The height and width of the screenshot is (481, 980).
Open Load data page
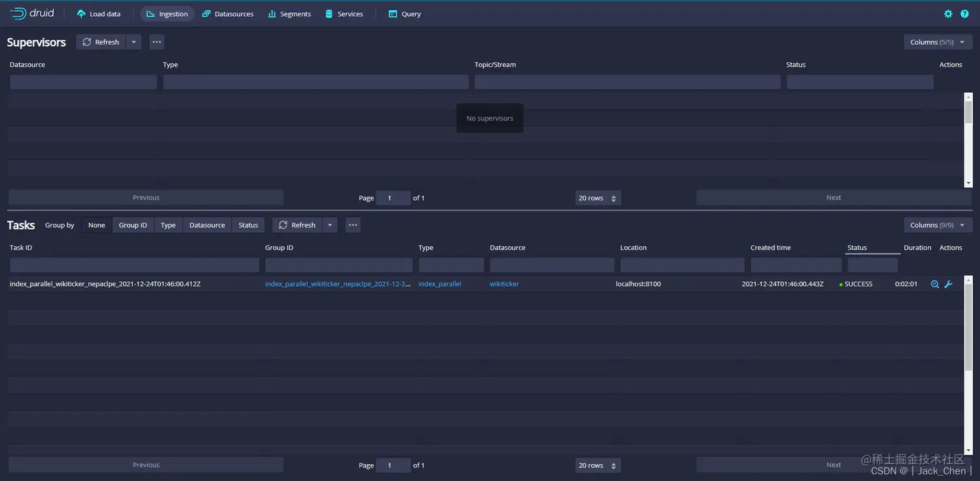pyautogui.click(x=99, y=14)
